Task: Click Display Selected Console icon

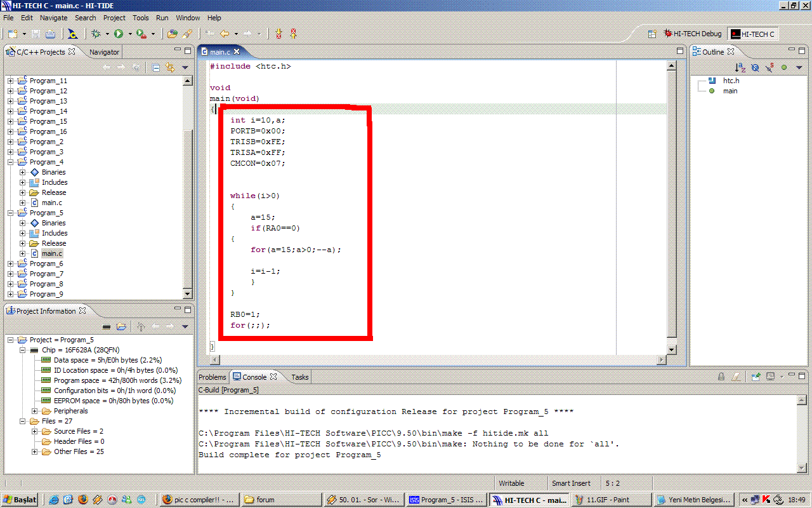Action: [771, 377]
